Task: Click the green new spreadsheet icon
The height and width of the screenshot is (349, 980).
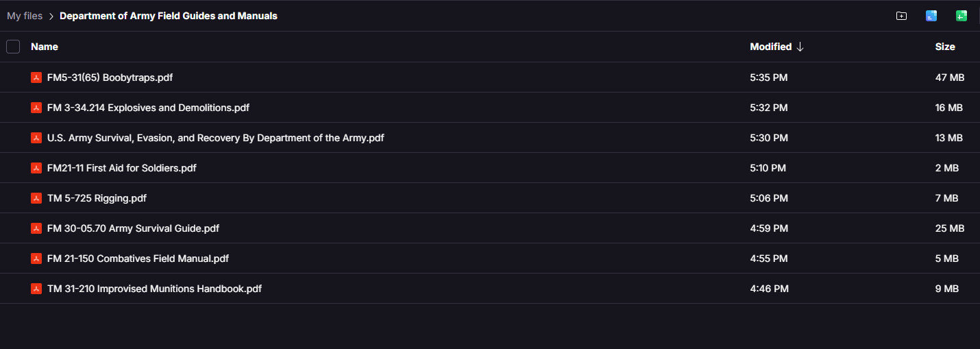Action: [961, 16]
